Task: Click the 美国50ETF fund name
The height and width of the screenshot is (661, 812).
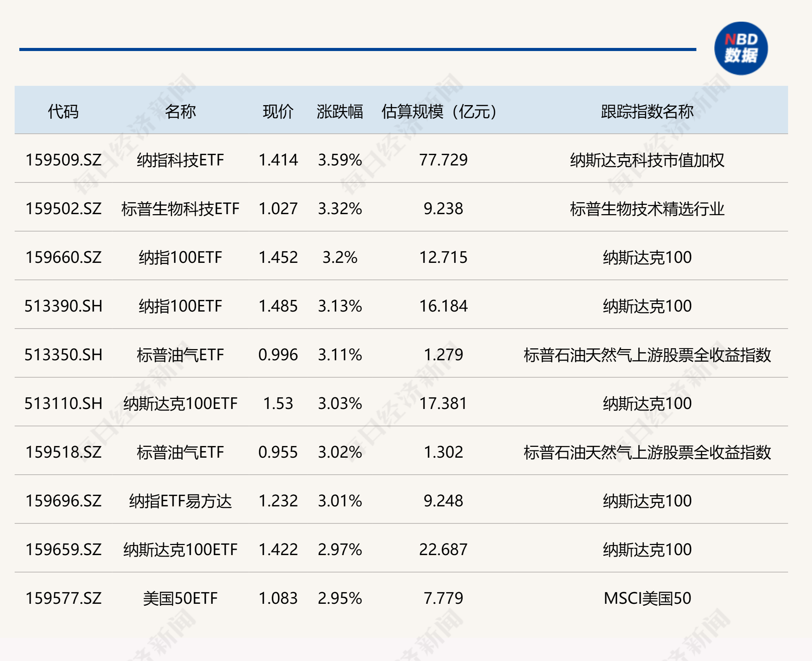Action: 180,598
